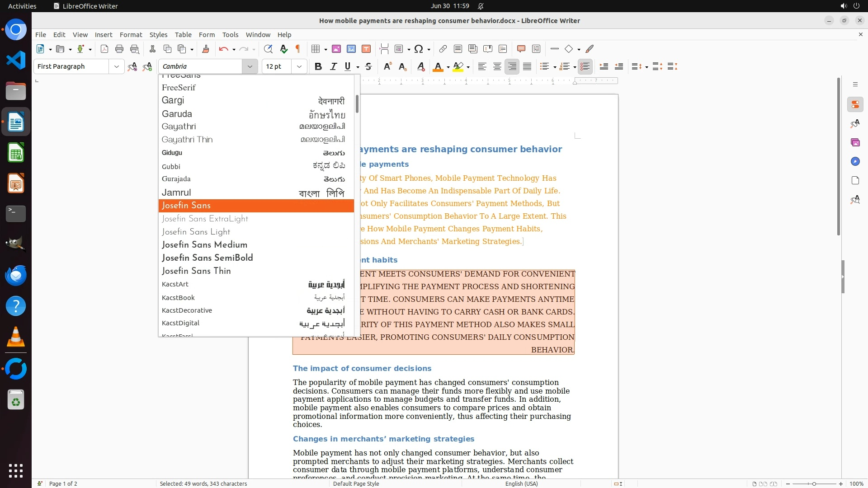
Task: Select KacstBook font in the list
Action: [x=178, y=298]
